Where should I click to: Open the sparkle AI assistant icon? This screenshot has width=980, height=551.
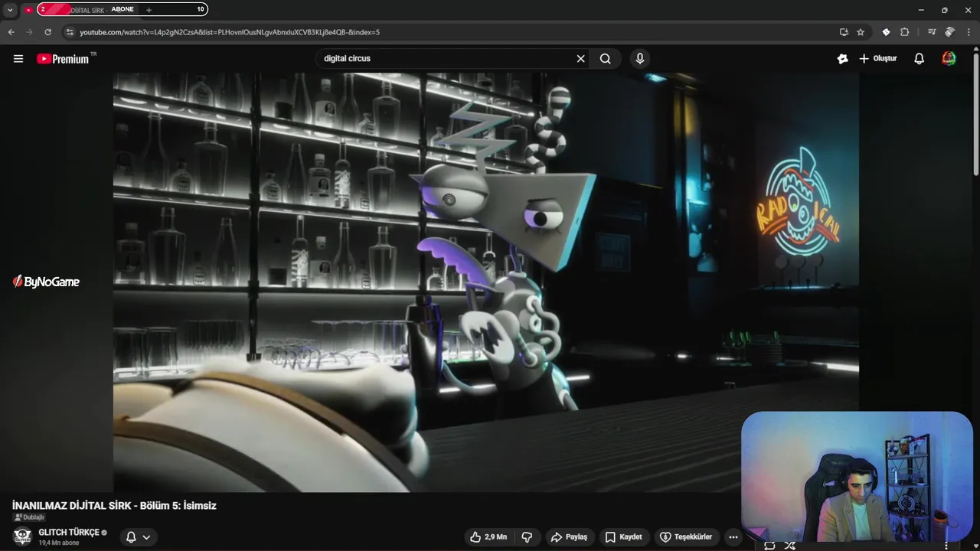click(842, 59)
